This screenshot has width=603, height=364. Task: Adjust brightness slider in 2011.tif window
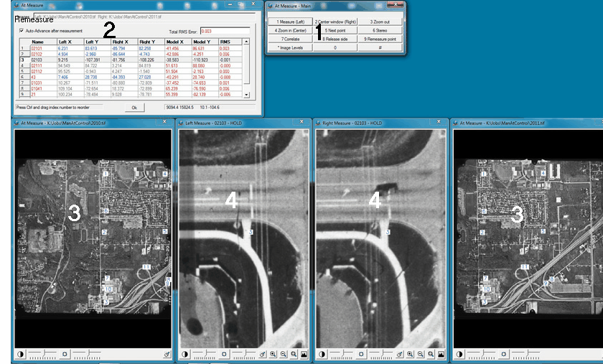click(x=525, y=354)
